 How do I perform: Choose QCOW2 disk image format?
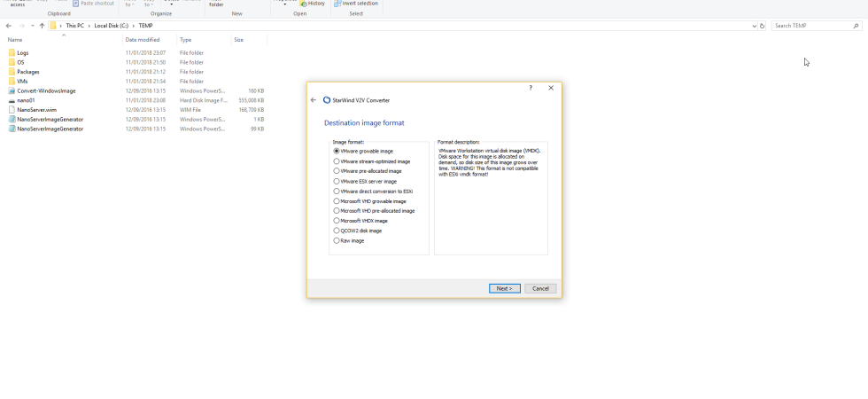pos(357,231)
